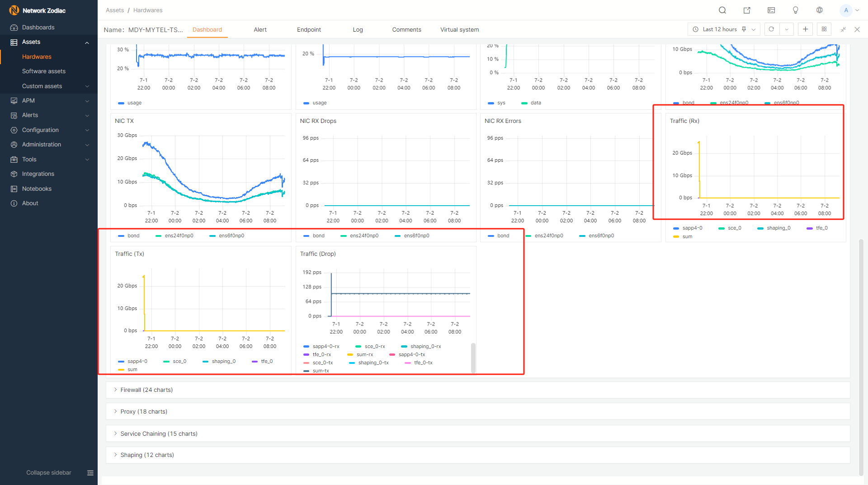Click Collapse sidebar button
This screenshot has width=868, height=485.
(49, 473)
